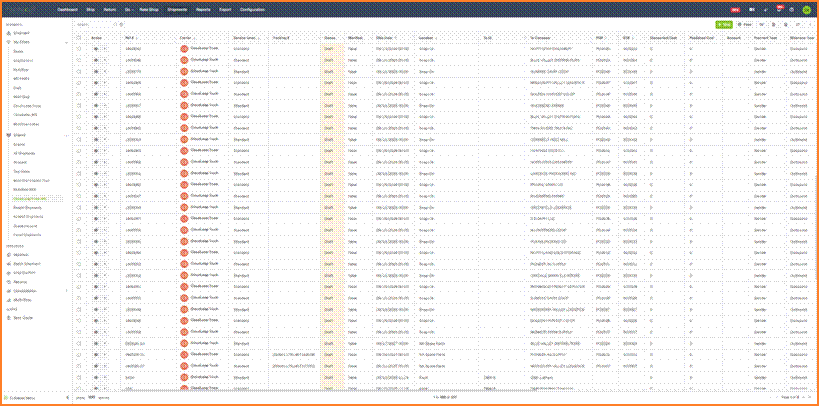Click the green Ship button above table

[724, 24]
